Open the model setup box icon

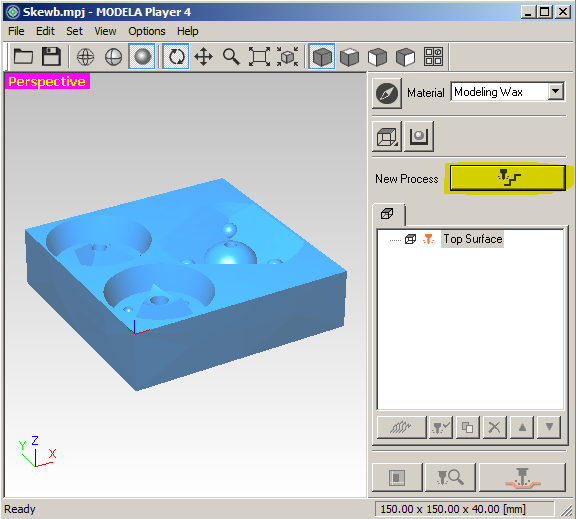click(x=387, y=137)
